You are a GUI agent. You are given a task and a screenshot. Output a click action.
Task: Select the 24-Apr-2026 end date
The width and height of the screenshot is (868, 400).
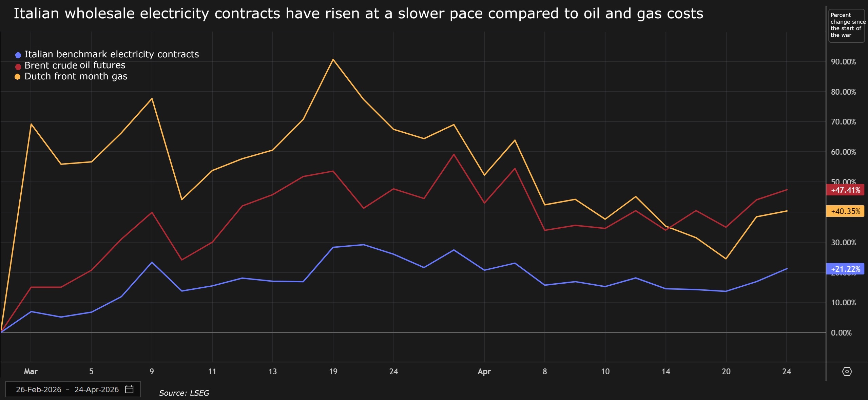(x=97, y=389)
